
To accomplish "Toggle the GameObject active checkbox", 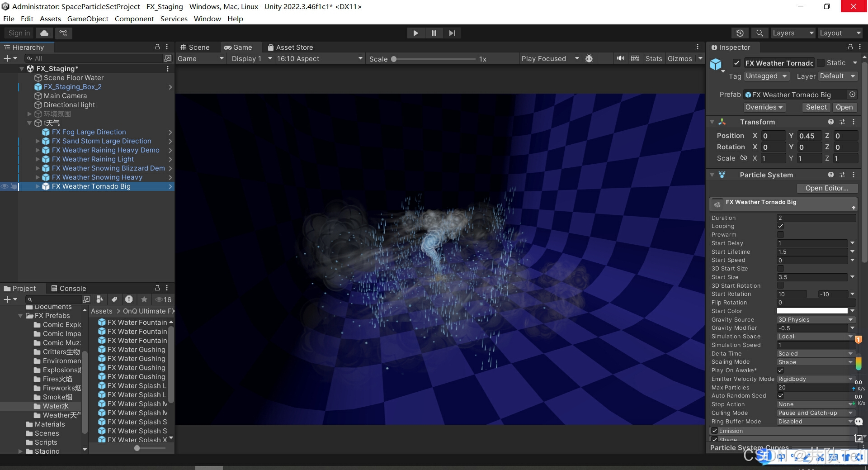I will [736, 63].
